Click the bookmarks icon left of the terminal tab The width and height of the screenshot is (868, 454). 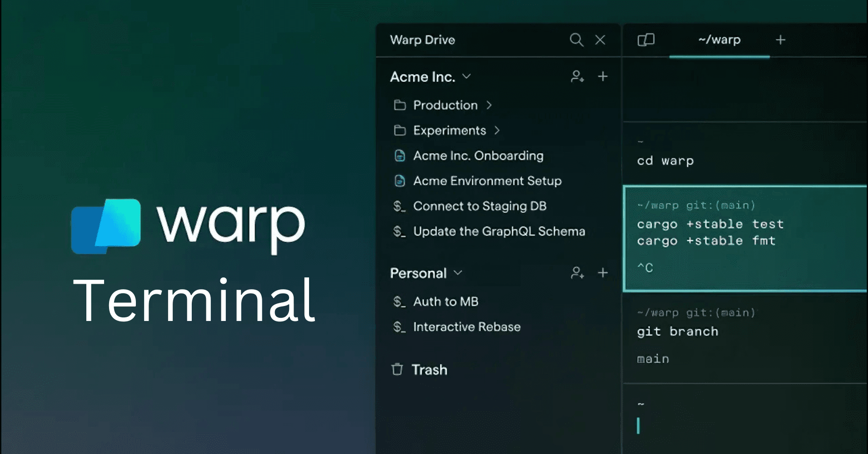[645, 40]
